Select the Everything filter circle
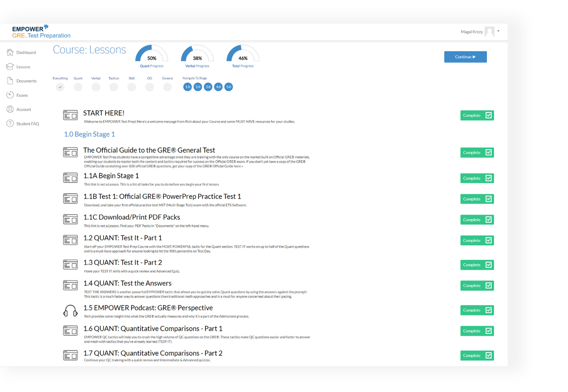 click(60, 87)
